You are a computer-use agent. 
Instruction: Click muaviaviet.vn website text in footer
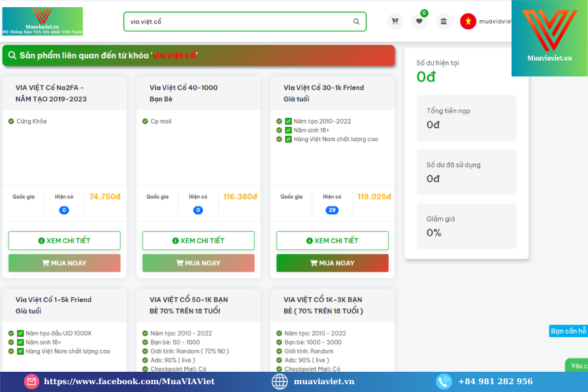[x=324, y=382]
